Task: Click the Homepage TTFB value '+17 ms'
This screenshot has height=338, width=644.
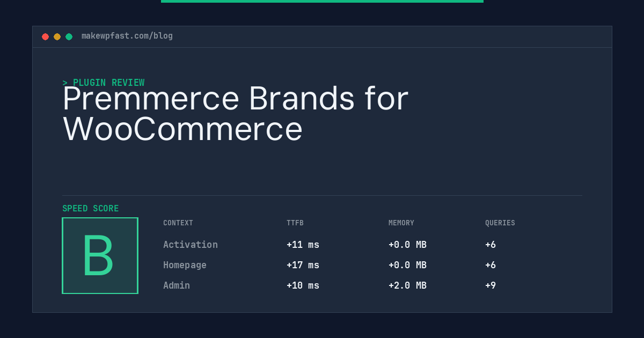Action: pos(303,265)
